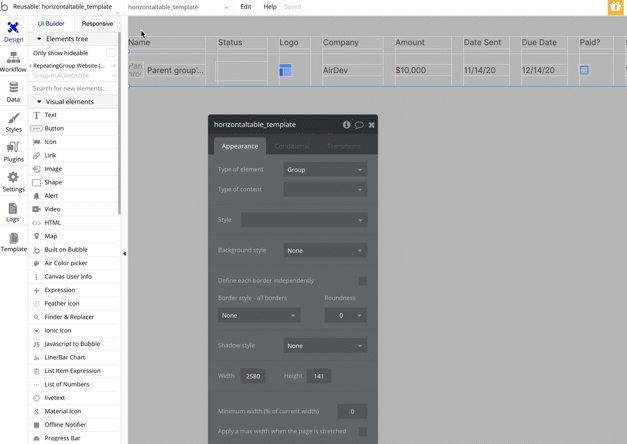Open the Edit menu

[245, 7]
